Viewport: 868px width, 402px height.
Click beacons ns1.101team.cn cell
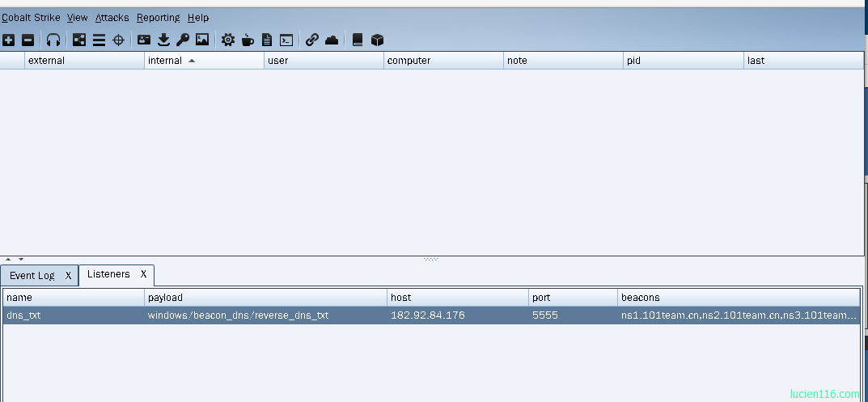739,315
